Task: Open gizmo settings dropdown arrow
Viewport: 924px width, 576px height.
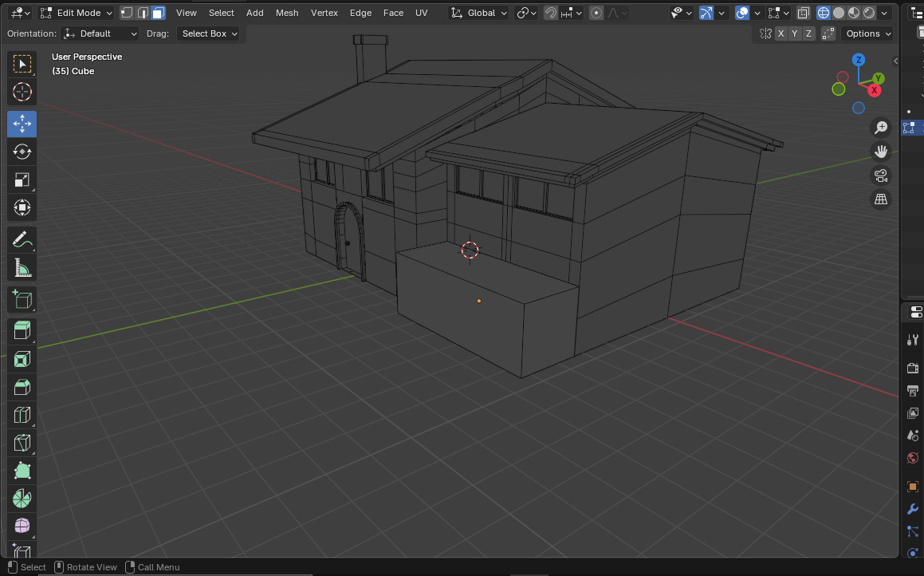Action: [x=722, y=13]
